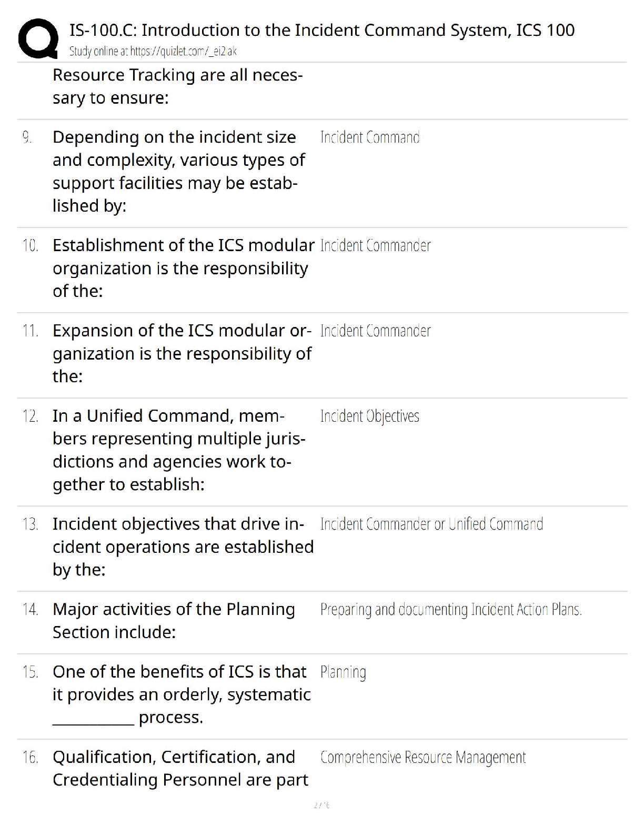Click question 13 about incident objectives

pyautogui.click(x=183, y=547)
